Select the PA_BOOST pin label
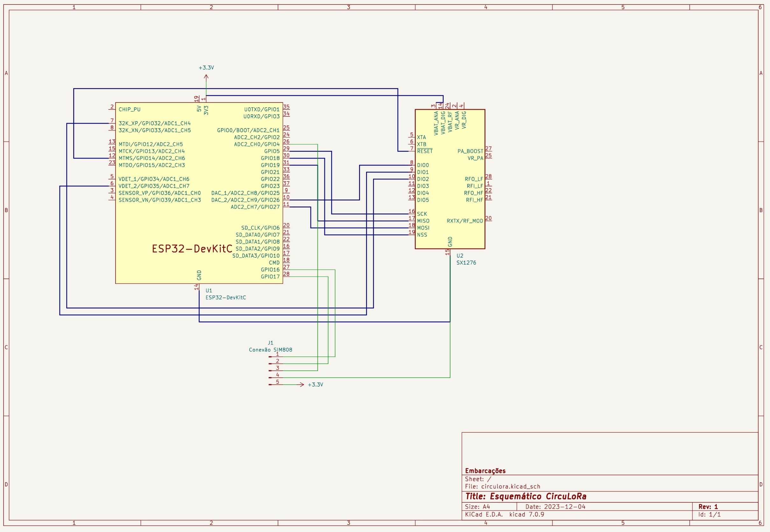 (x=470, y=151)
